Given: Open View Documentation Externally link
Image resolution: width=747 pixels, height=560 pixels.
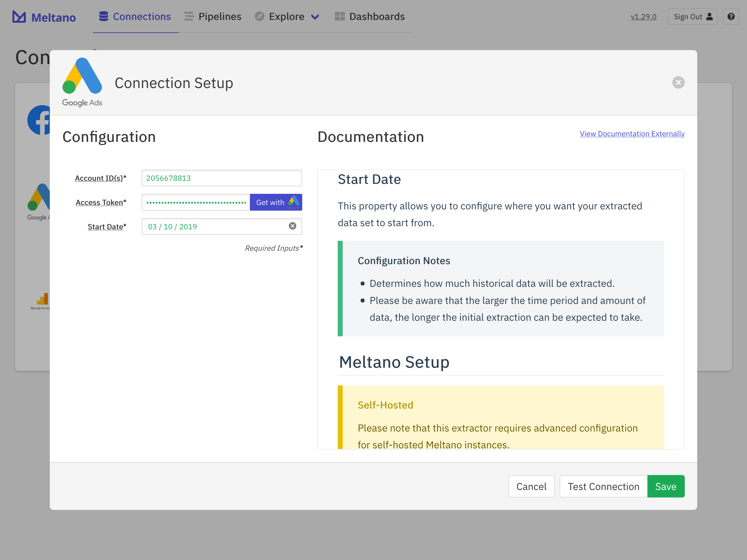Looking at the screenshot, I should click(x=632, y=134).
